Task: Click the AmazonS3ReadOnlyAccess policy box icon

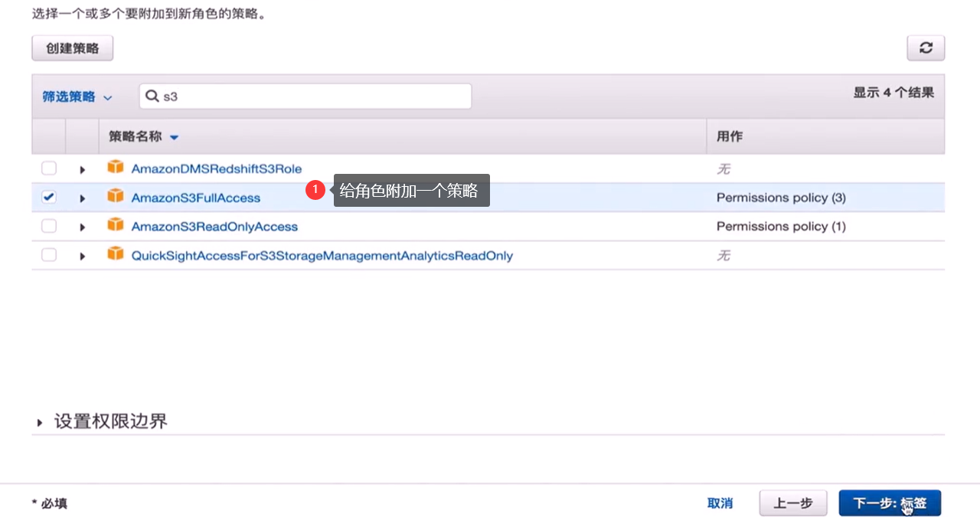Action: [116, 225]
